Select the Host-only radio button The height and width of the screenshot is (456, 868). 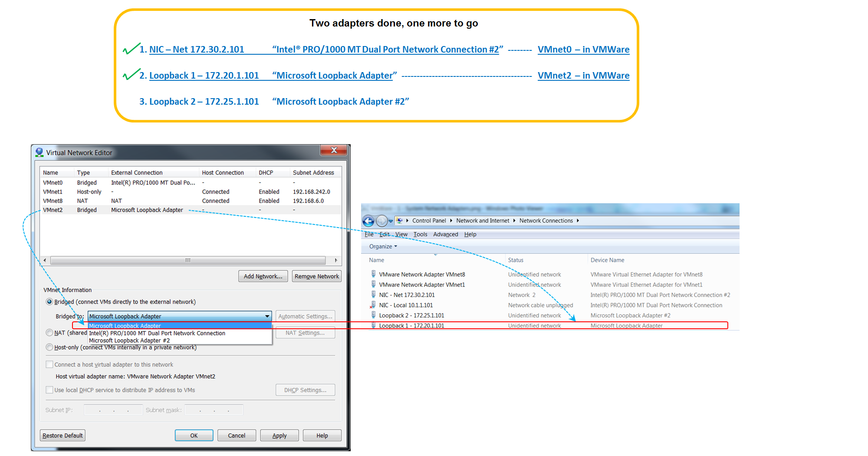pyautogui.click(x=49, y=347)
